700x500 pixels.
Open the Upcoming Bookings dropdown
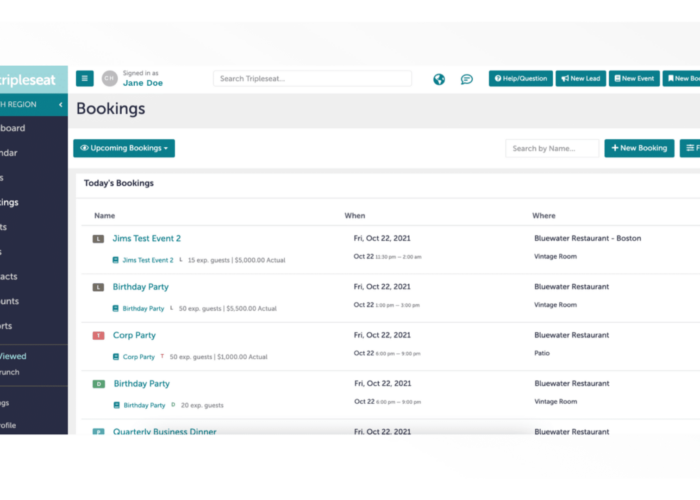[124, 148]
